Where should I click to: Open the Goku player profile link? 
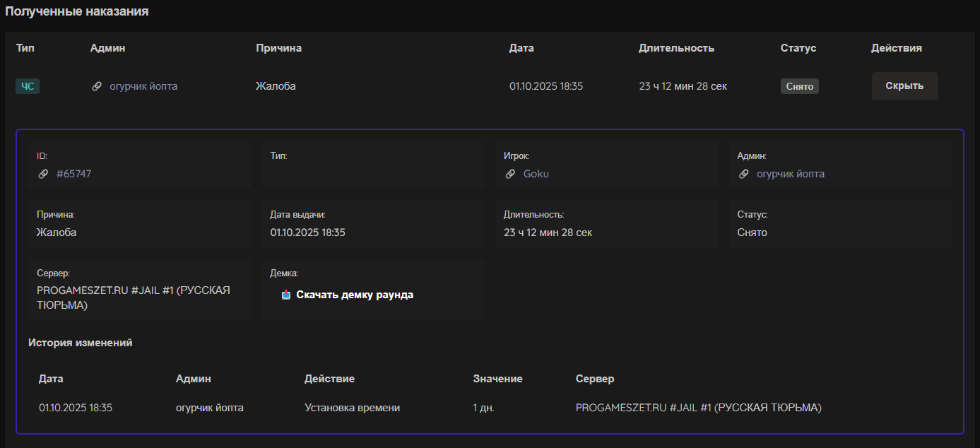pyautogui.click(x=536, y=174)
